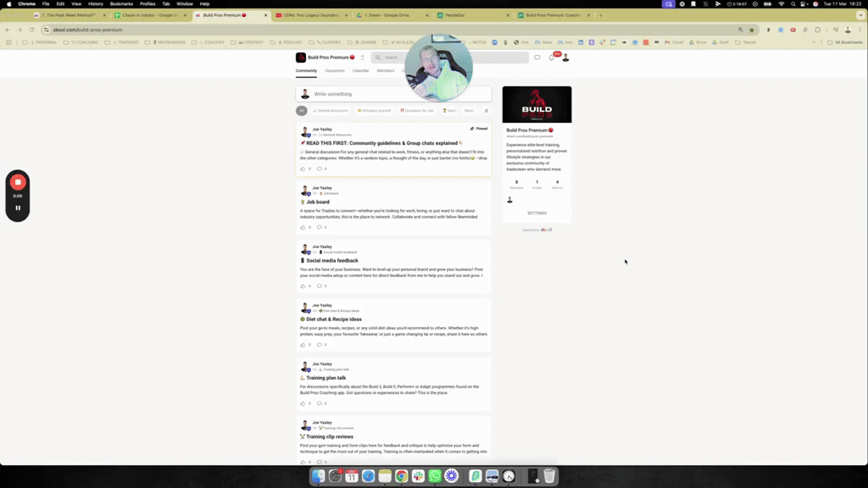Screen dimensions: 868x488
Task: Click the Build Pros Premium logo icon
Action: pyautogui.click(x=301, y=58)
